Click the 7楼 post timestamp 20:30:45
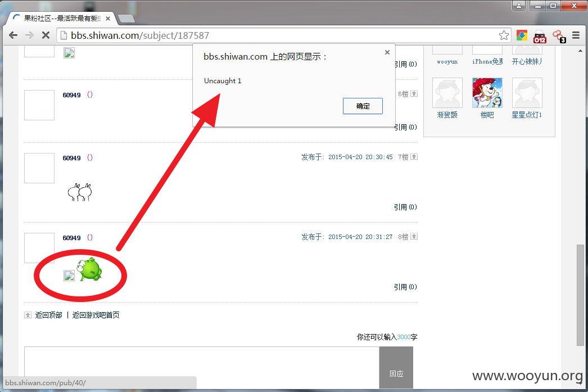The image size is (588, 392). point(360,157)
